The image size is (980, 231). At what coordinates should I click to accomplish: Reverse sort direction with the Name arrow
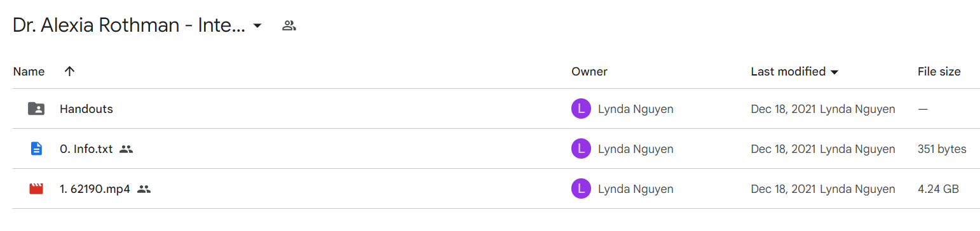coord(70,72)
